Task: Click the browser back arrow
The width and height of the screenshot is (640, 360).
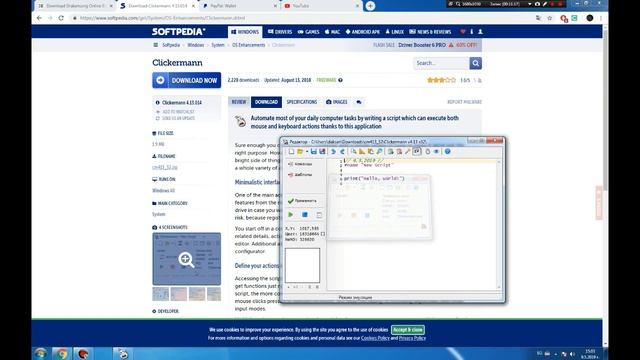Action: tap(39, 18)
